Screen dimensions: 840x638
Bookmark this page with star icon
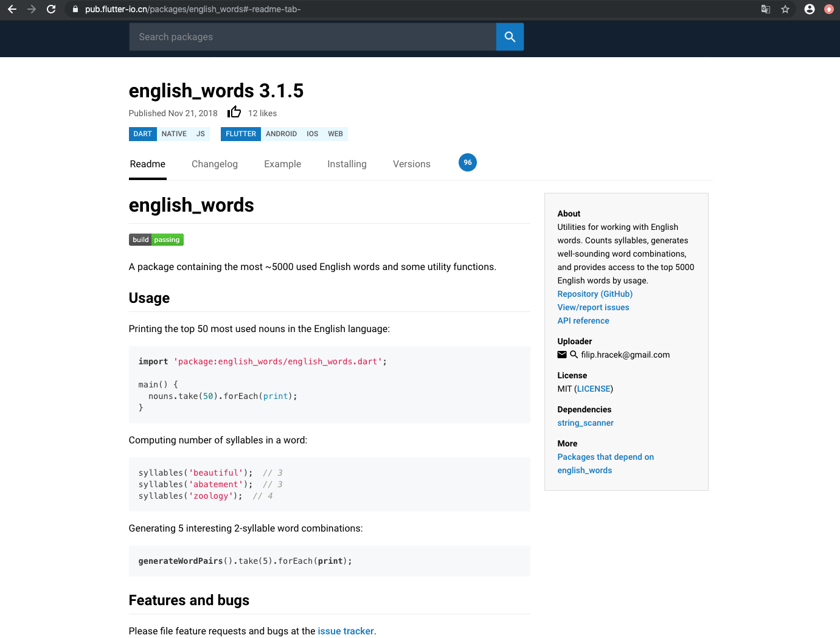tap(785, 9)
